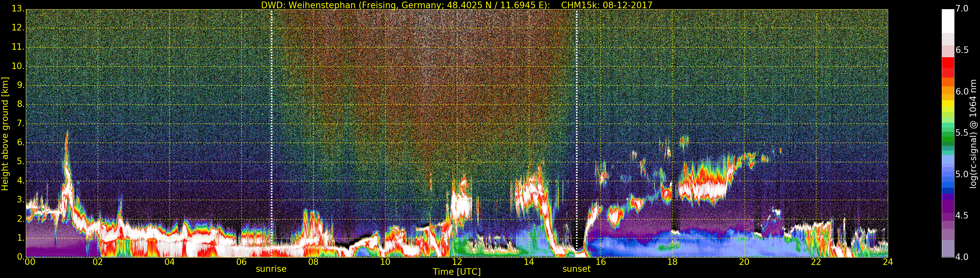Click the Height above ground [km] axis label

tap(5, 133)
